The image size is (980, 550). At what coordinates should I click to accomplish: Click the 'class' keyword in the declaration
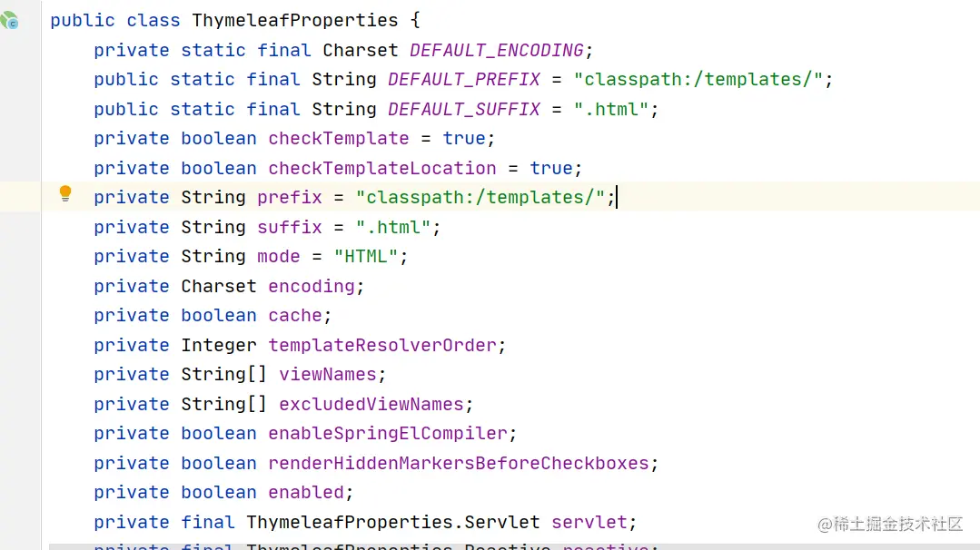[x=153, y=21]
